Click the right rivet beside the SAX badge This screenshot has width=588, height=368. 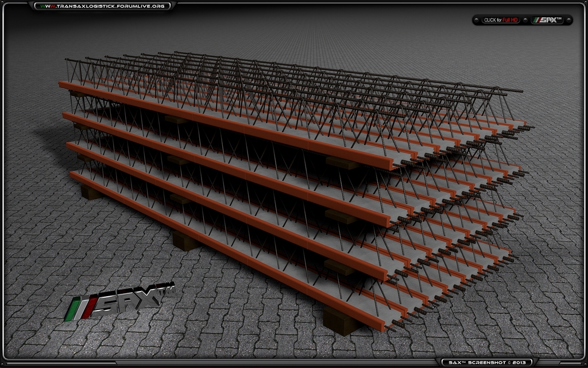point(568,20)
